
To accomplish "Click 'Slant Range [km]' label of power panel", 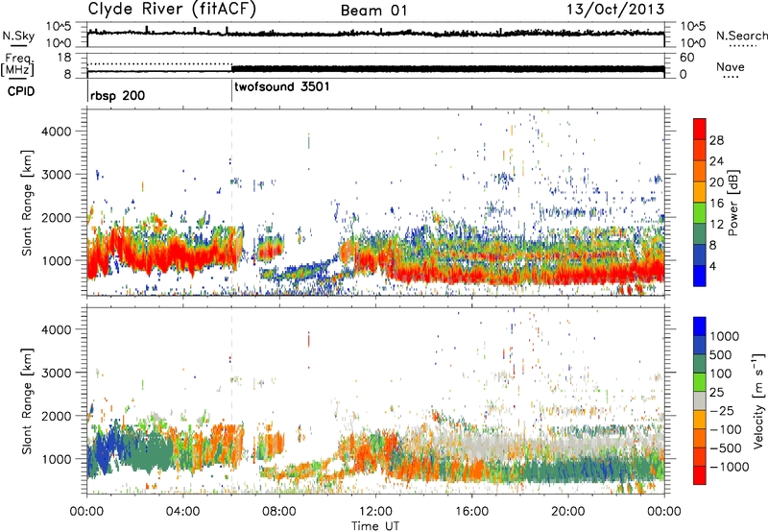I will coord(27,203).
